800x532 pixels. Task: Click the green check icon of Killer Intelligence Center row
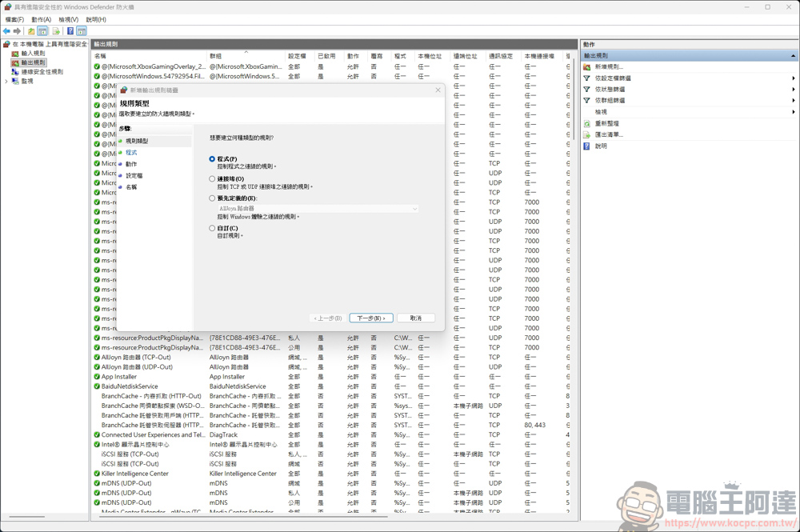tap(97, 474)
